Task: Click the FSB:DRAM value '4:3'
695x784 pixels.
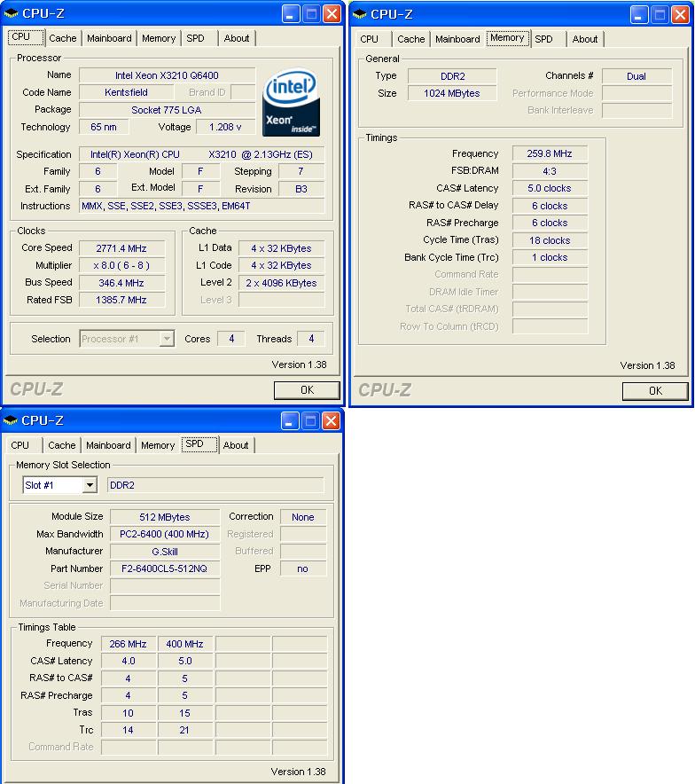Action: click(550, 171)
